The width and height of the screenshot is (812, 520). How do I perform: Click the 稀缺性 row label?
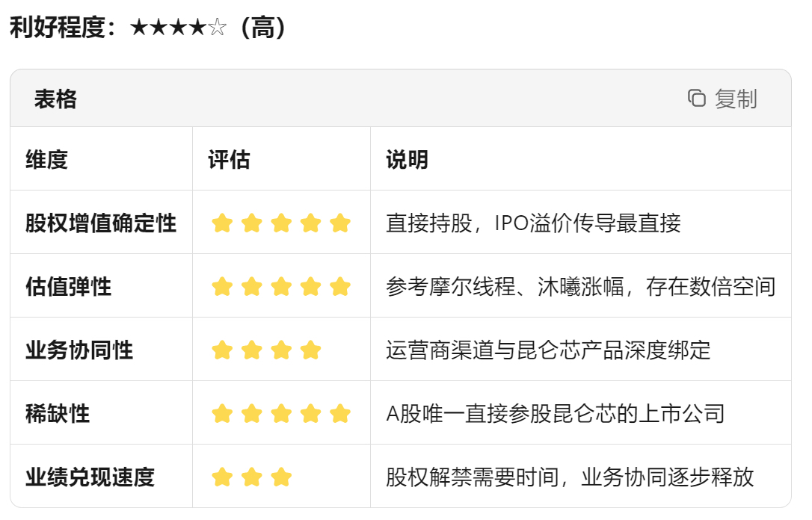(x=58, y=414)
